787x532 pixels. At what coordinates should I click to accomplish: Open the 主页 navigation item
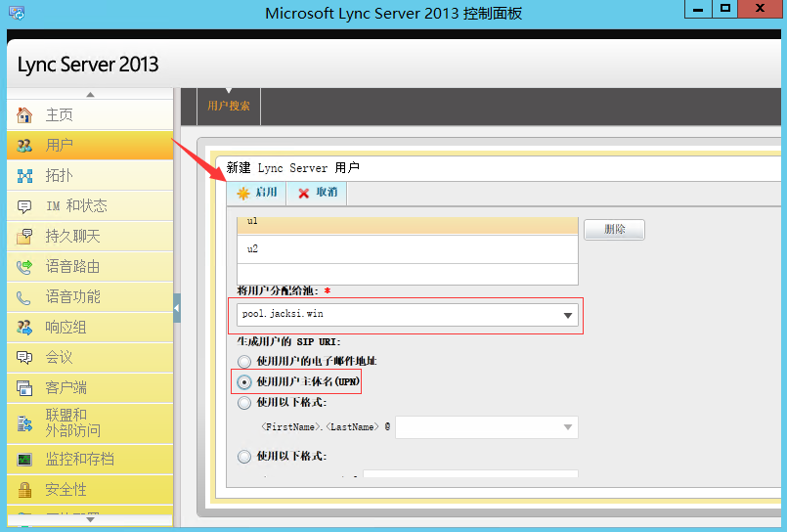coord(90,115)
